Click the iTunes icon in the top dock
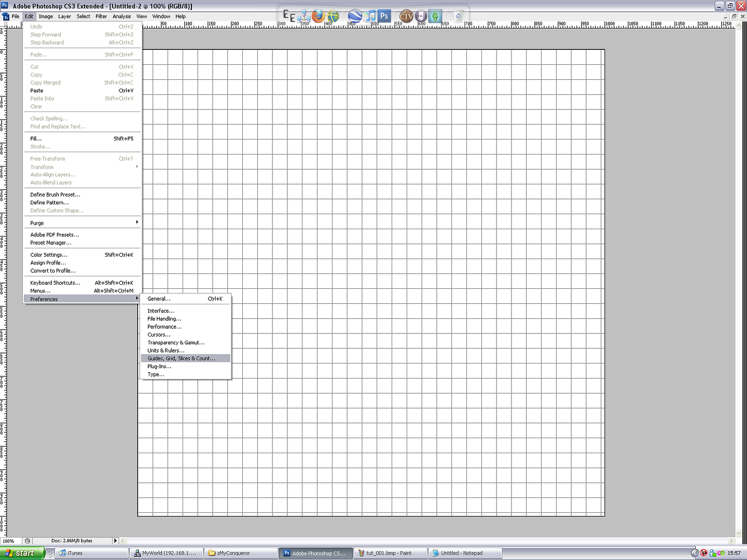This screenshot has height=560, width=747. pos(370,16)
